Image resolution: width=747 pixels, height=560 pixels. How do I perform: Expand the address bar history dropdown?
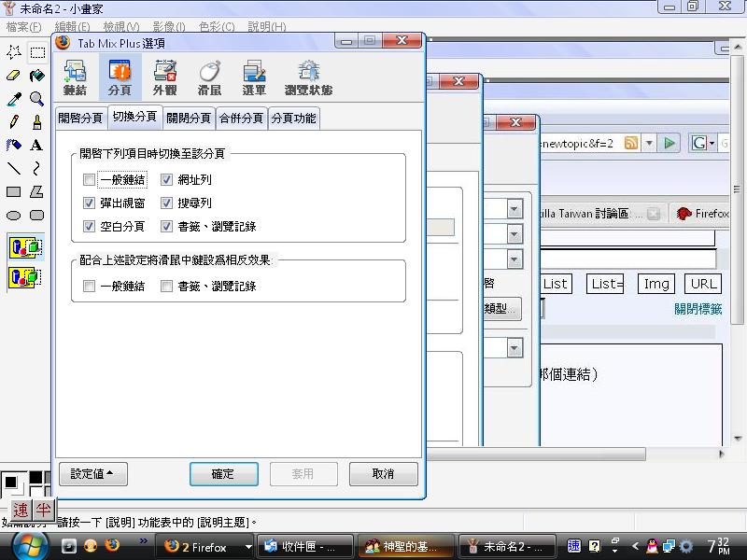[x=650, y=143]
